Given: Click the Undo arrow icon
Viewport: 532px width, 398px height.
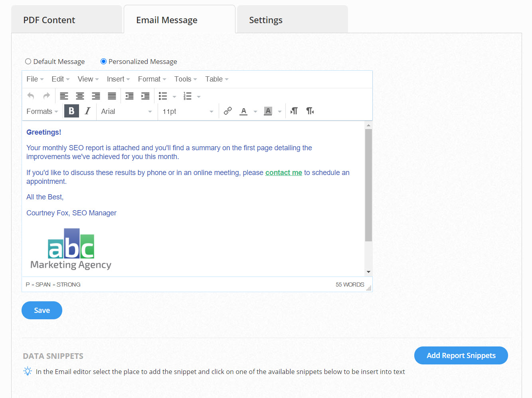Looking at the screenshot, I should click(31, 96).
